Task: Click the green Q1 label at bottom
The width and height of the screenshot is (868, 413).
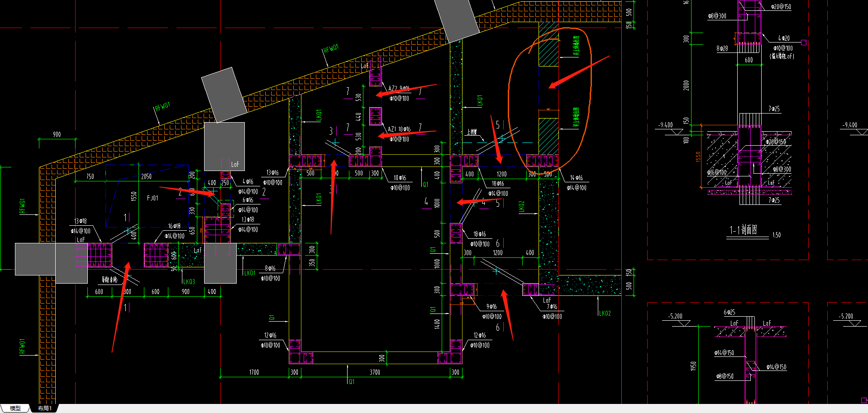Action: tap(352, 382)
